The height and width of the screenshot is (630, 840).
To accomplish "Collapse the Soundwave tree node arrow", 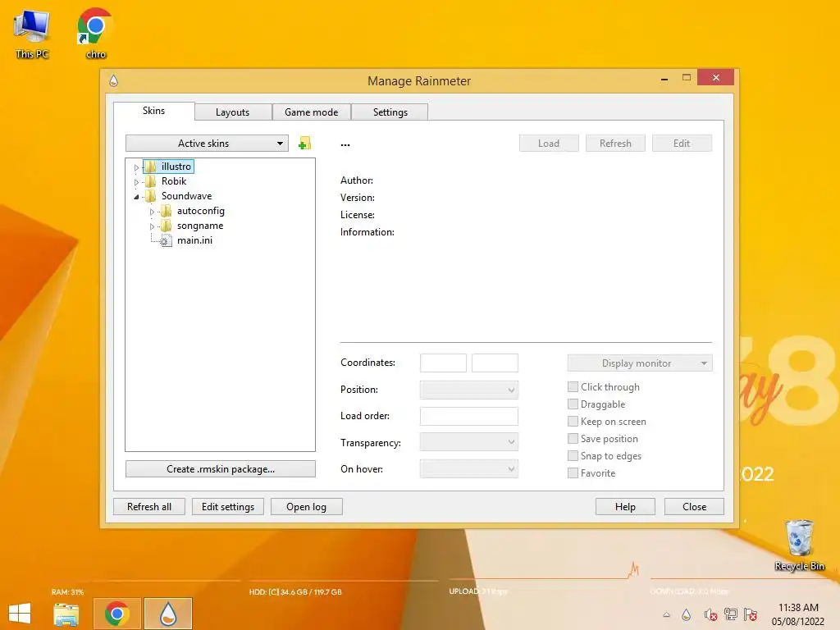I will (x=137, y=197).
